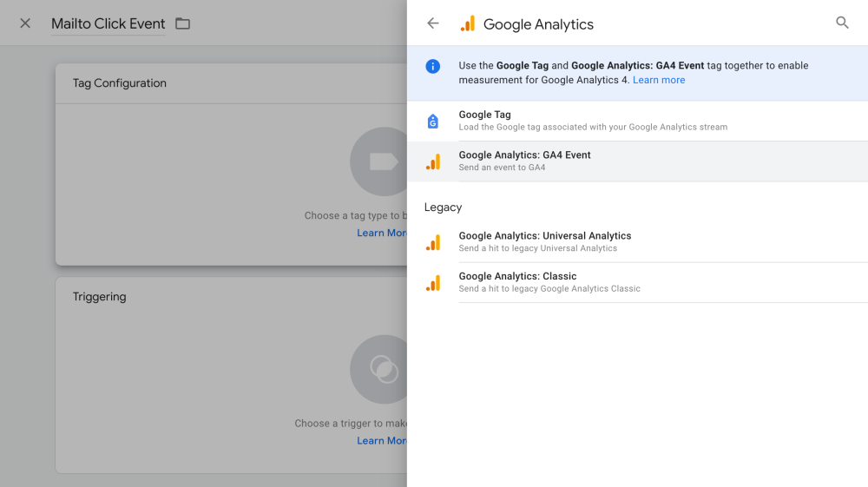Click the blue info icon in banner
Image resolution: width=868 pixels, height=487 pixels.
[433, 66]
